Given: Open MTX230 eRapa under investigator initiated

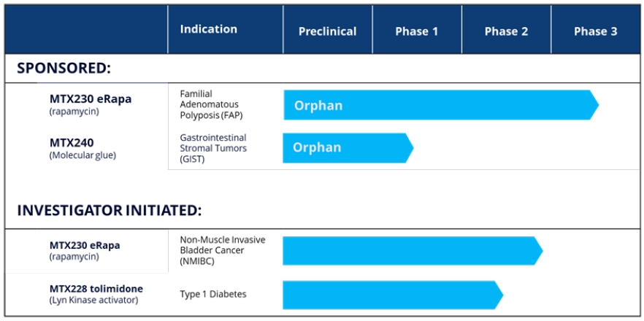Looking at the screenshot, I should 85,246.
